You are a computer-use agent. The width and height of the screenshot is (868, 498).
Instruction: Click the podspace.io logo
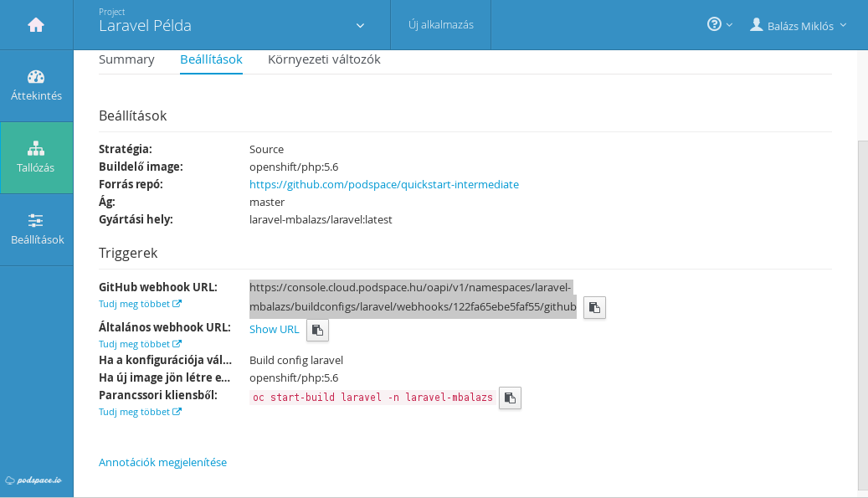coord(33,480)
